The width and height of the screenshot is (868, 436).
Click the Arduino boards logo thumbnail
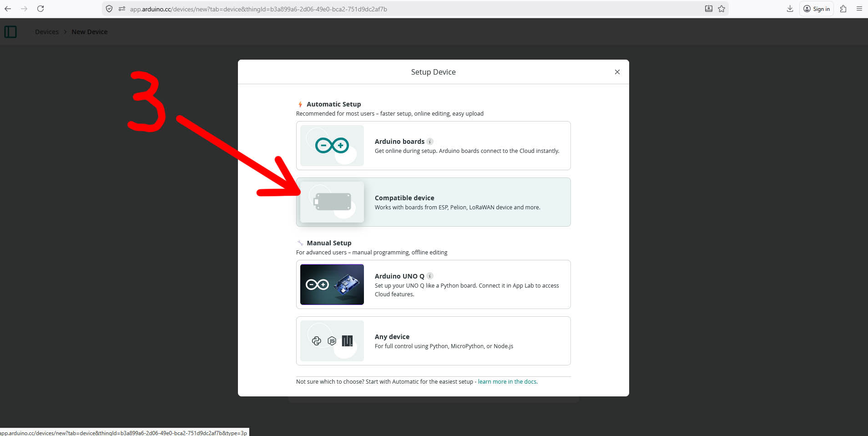pyautogui.click(x=332, y=146)
